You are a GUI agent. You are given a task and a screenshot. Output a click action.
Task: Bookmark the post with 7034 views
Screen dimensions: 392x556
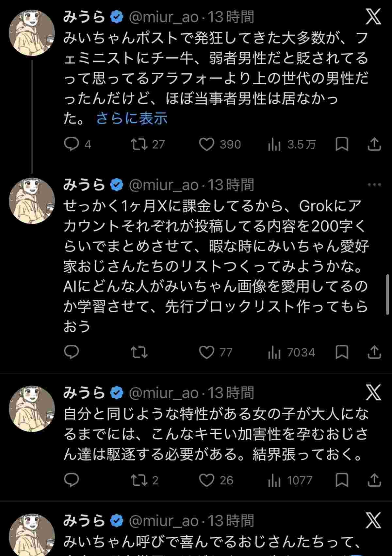[342, 352]
